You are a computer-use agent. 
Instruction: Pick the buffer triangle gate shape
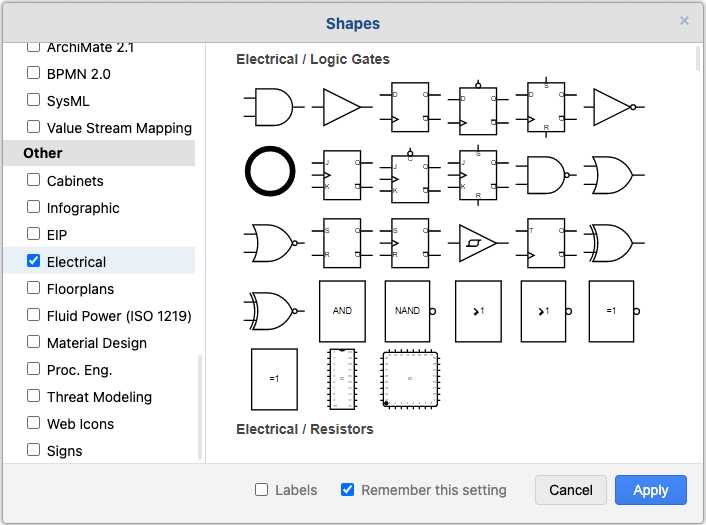[x=342, y=107]
